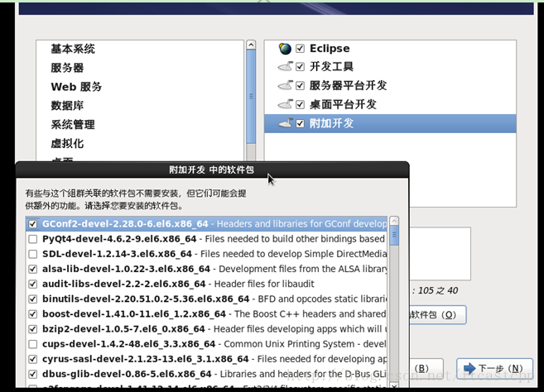Click the icon beside 桌面平台开发
The width and height of the screenshot is (544, 392).
click(x=285, y=104)
